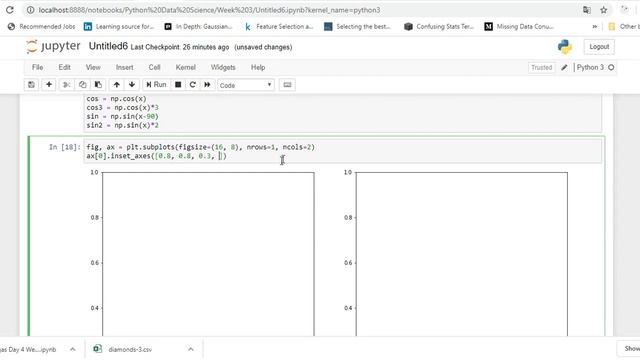The width and height of the screenshot is (640, 360).
Task: Open menu arrow for diamonds-3.csv download
Action: [x=191, y=349]
